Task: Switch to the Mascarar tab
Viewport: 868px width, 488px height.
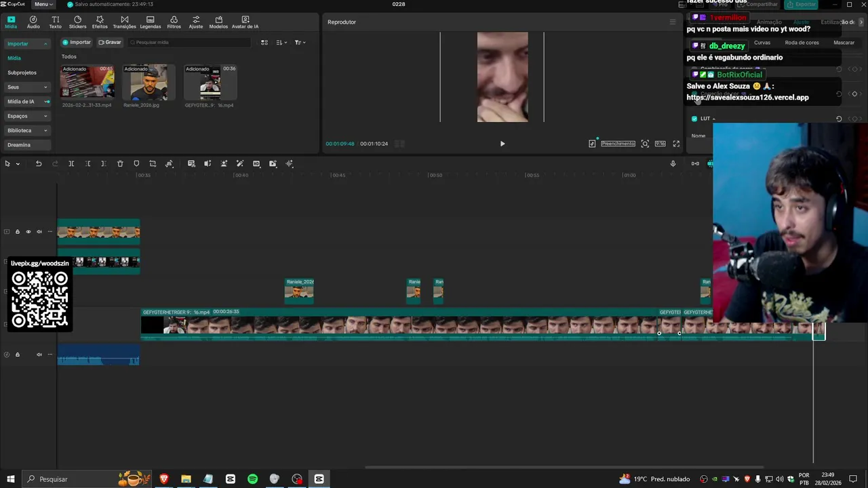Action: click(x=844, y=42)
